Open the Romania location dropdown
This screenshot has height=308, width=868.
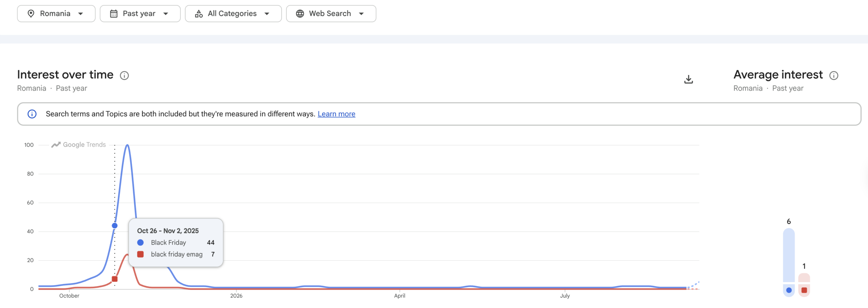pyautogui.click(x=56, y=14)
